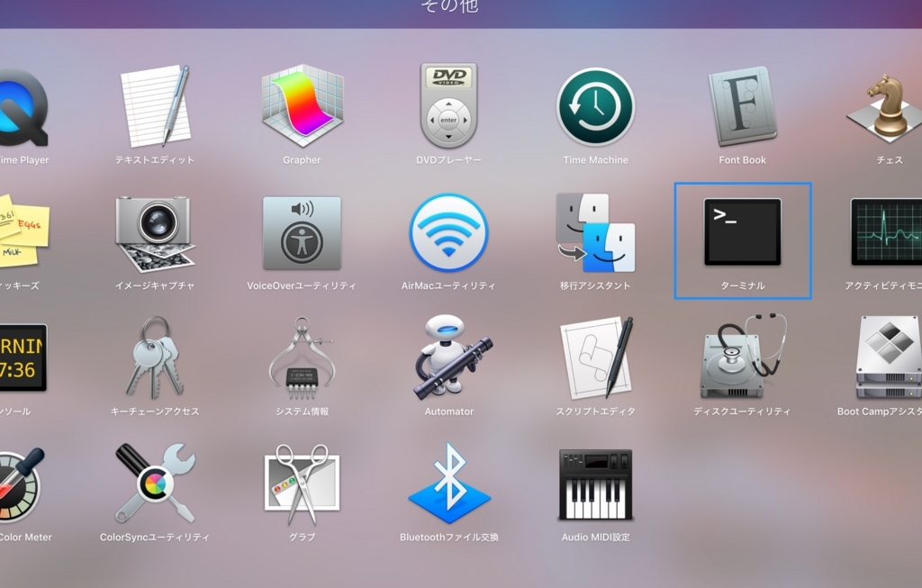Open ColorSyncユーティリティ
Screen dimensions: 922x588
coord(155,484)
